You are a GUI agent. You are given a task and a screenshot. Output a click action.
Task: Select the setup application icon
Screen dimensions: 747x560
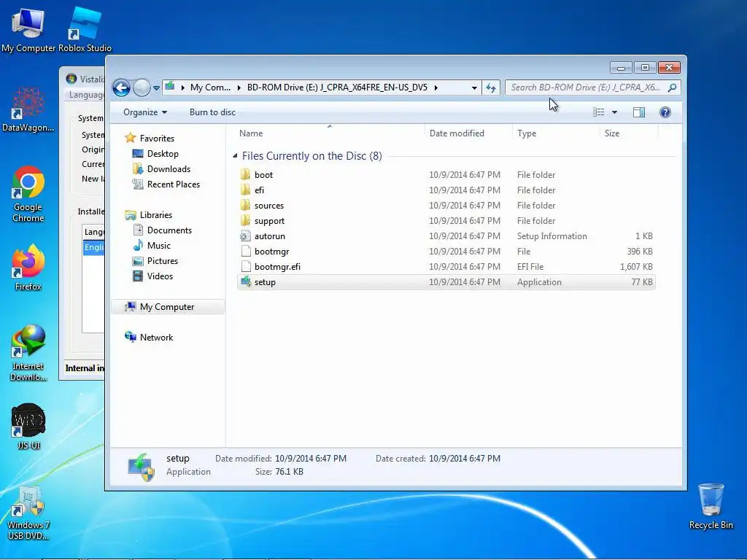pyautogui.click(x=245, y=282)
